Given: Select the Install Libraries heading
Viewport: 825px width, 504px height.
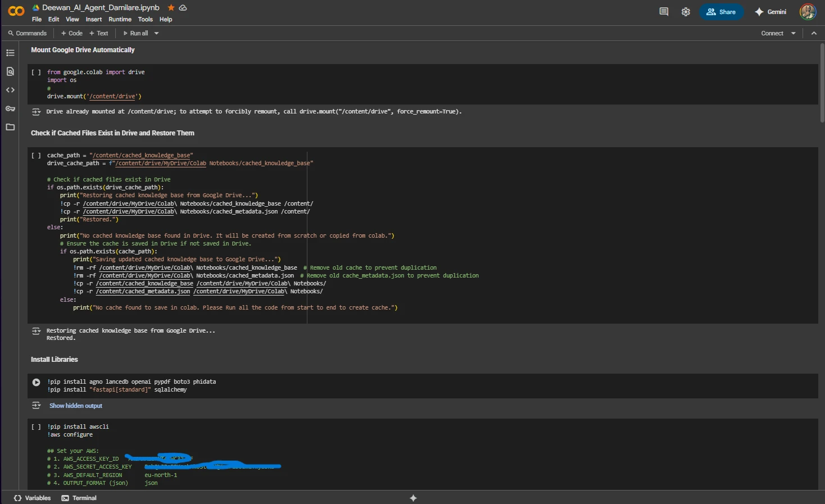Looking at the screenshot, I should [x=55, y=360].
